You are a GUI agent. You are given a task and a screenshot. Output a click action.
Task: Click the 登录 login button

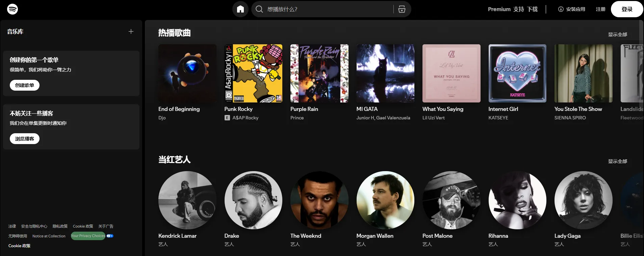pos(626,9)
